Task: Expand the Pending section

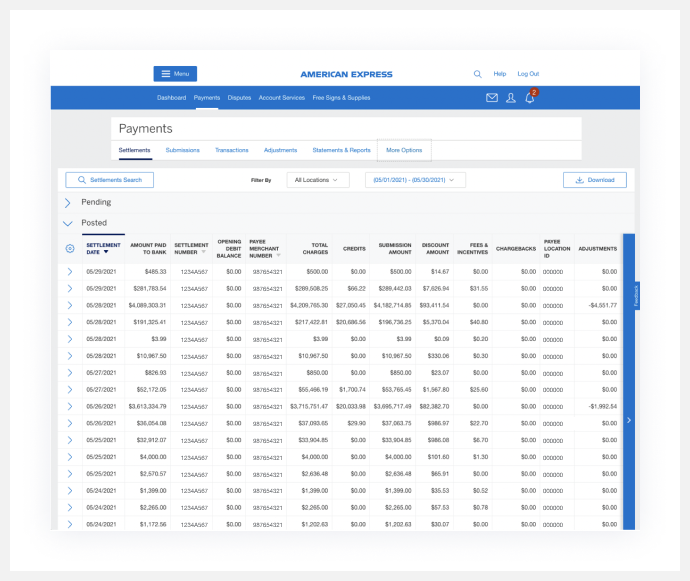Action: pyautogui.click(x=68, y=202)
